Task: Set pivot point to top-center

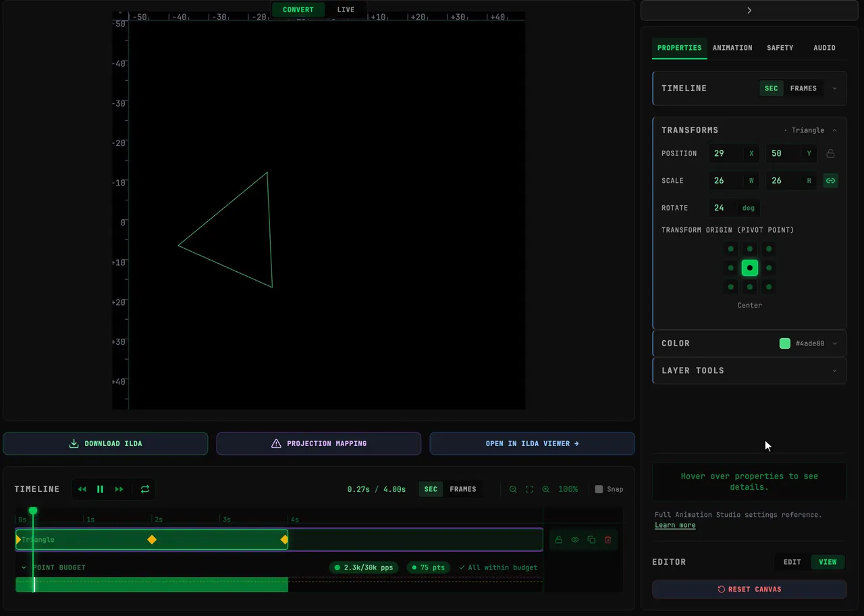Action: [750, 249]
